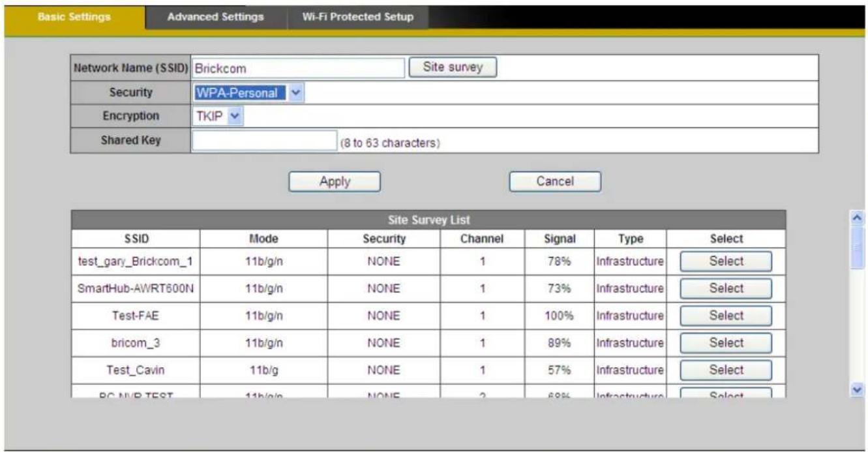This screenshot has width=868, height=452.
Task: Click the Security column header
Action: pos(384,239)
